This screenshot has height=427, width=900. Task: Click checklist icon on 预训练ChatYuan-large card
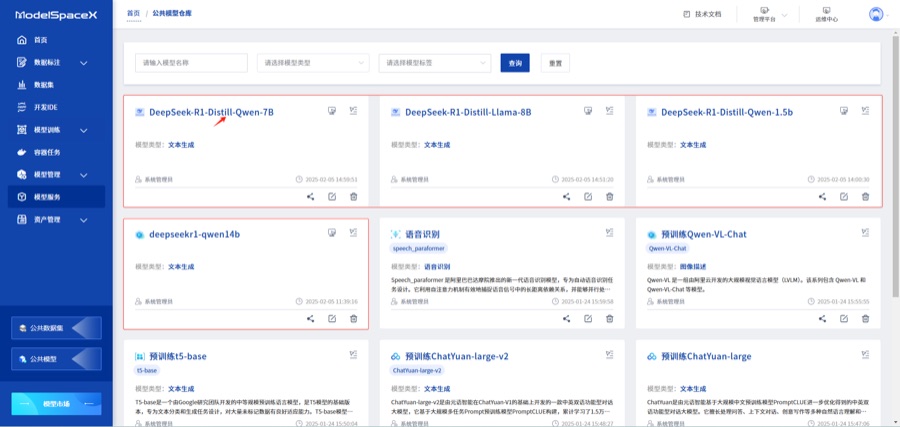click(x=866, y=355)
